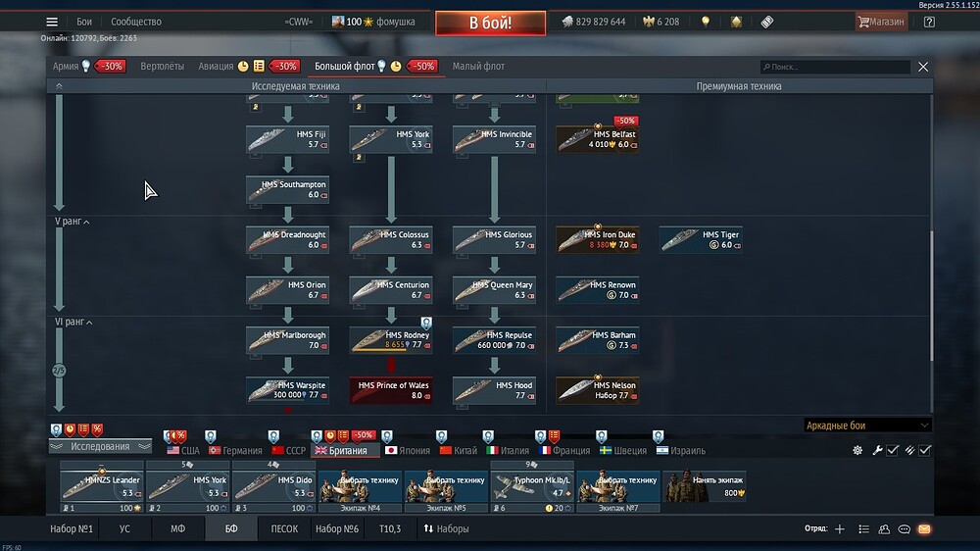Select the Германия nation tab
This screenshot has height=551, width=980.
coord(235,451)
